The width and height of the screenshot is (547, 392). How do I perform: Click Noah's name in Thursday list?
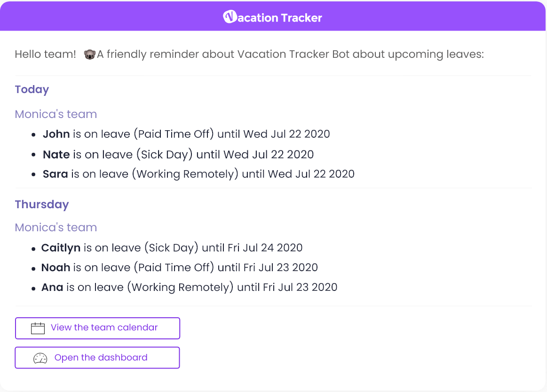[56, 267]
